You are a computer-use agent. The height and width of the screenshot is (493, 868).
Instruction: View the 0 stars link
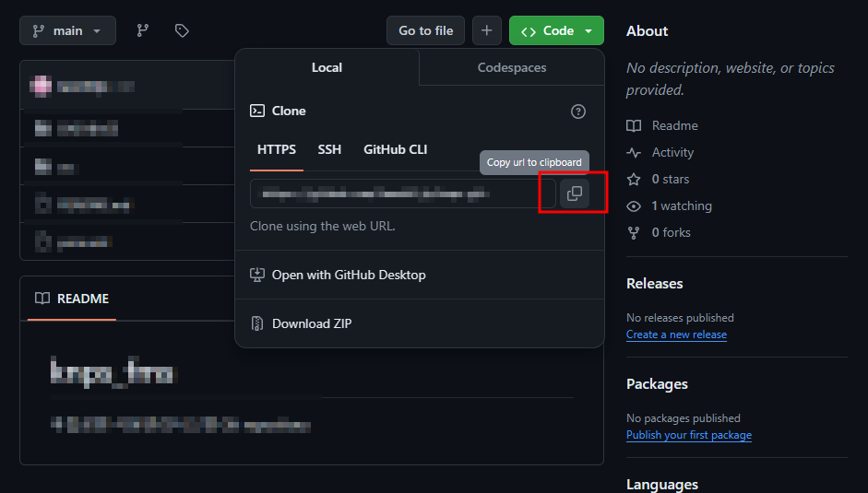[670, 180]
